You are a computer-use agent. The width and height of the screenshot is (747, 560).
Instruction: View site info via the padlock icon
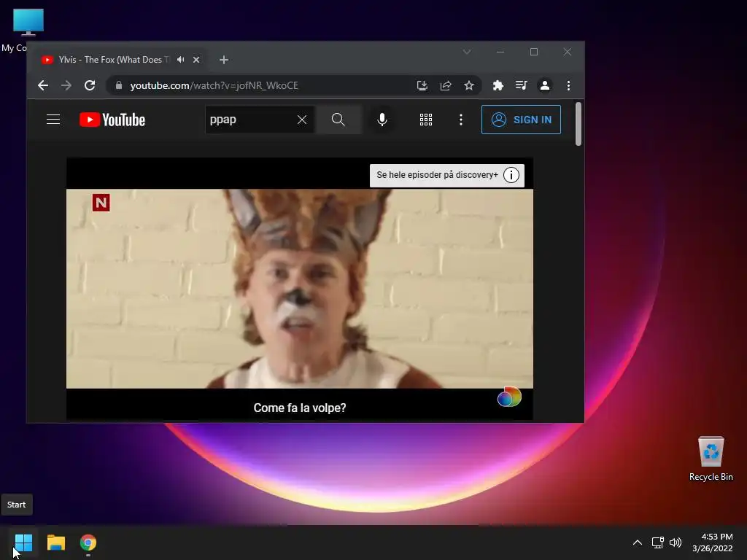pos(119,85)
